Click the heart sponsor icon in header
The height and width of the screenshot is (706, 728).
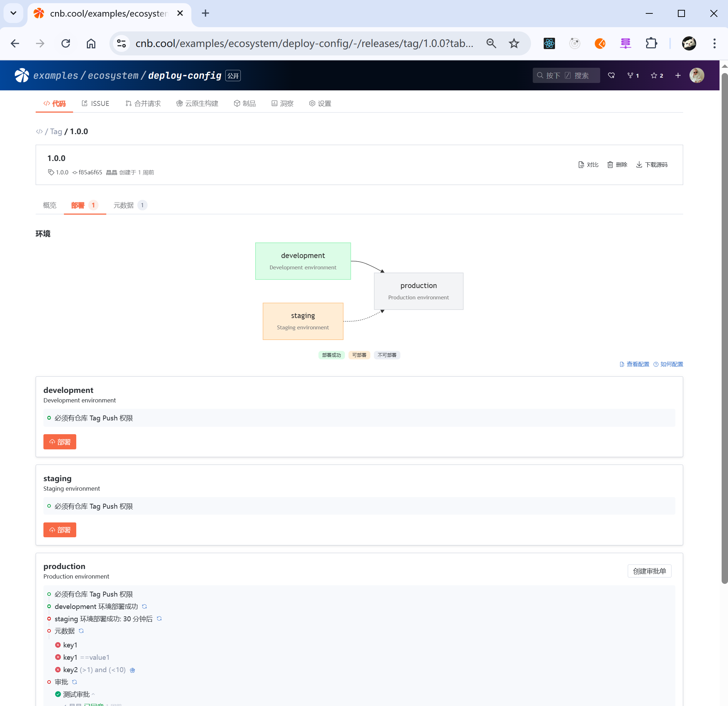coord(611,76)
